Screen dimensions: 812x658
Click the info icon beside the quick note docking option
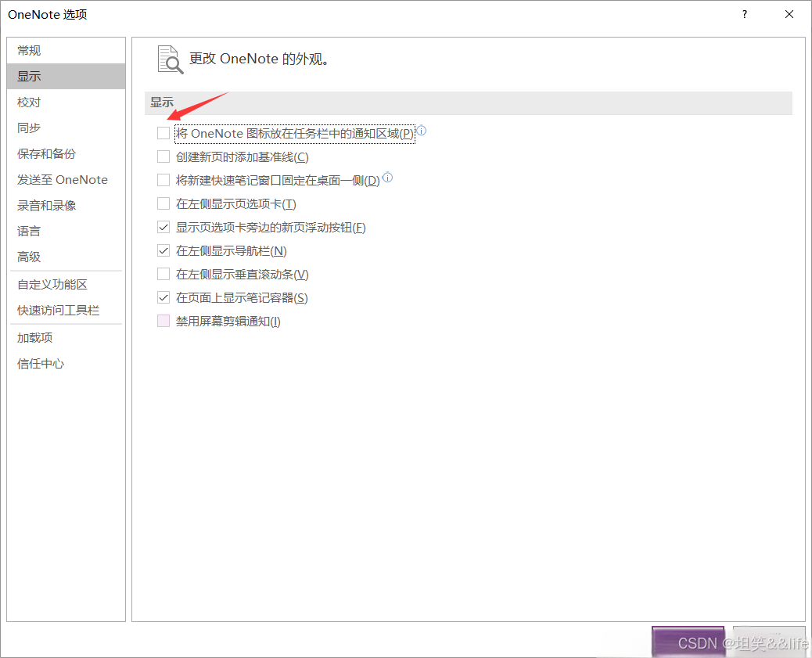(x=387, y=178)
